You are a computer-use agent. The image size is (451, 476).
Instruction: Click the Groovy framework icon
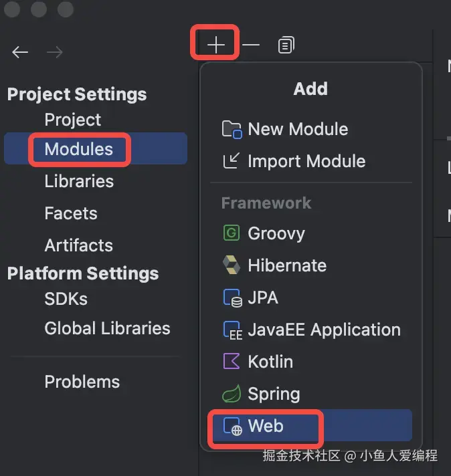(x=231, y=233)
